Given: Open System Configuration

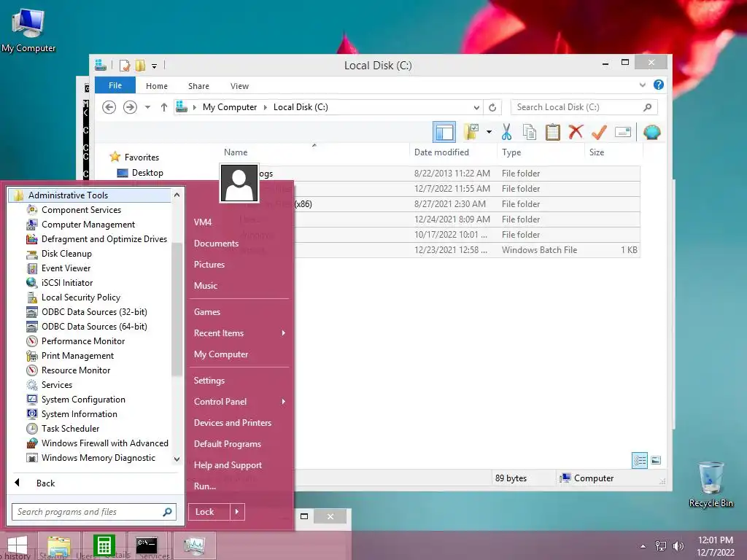Looking at the screenshot, I should (x=83, y=400).
